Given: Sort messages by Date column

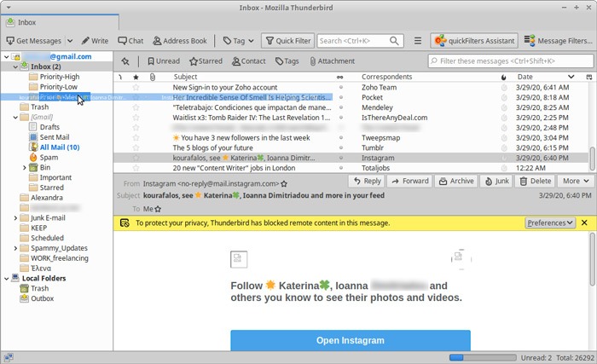Looking at the screenshot, I should (545, 77).
